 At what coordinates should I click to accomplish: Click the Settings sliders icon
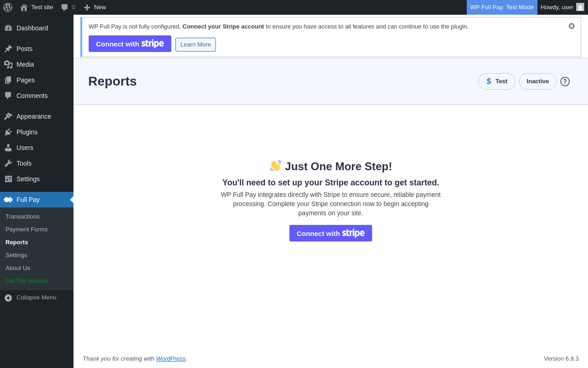point(8,179)
